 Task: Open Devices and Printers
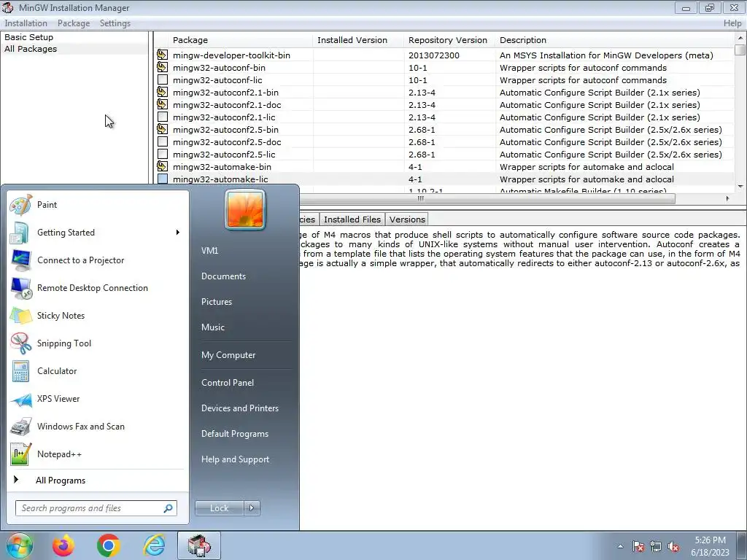pos(239,408)
